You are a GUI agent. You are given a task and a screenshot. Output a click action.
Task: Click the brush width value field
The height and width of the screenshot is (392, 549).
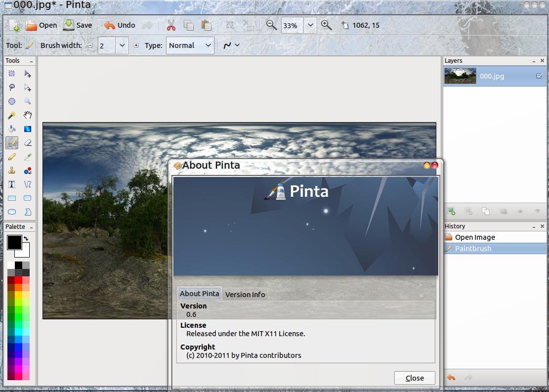[x=106, y=45]
